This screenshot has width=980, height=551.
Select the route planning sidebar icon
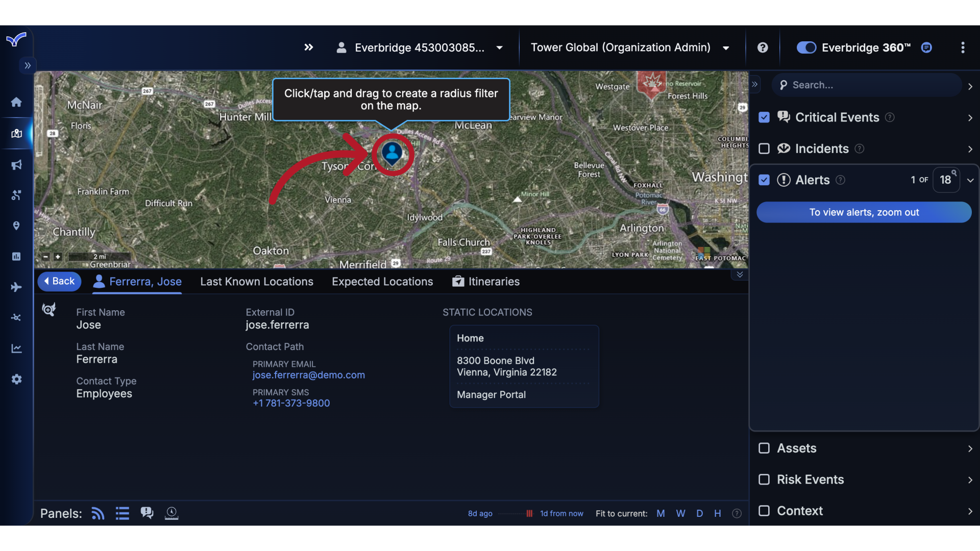[x=16, y=195]
